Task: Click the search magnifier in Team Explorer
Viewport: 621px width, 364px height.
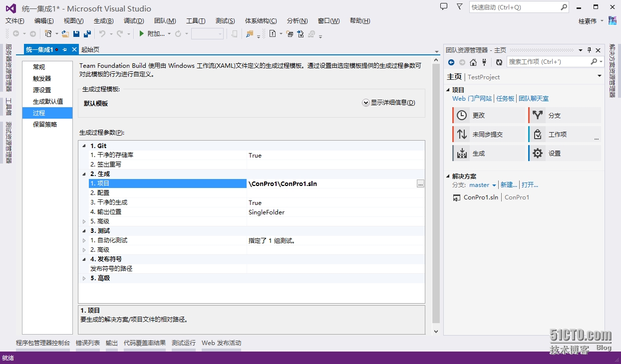Action: pyautogui.click(x=594, y=61)
